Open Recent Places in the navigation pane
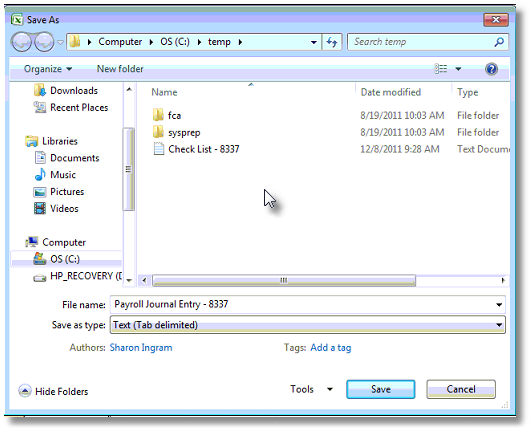Image resolution: width=532 pixels, height=433 pixels. click(x=79, y=108)
